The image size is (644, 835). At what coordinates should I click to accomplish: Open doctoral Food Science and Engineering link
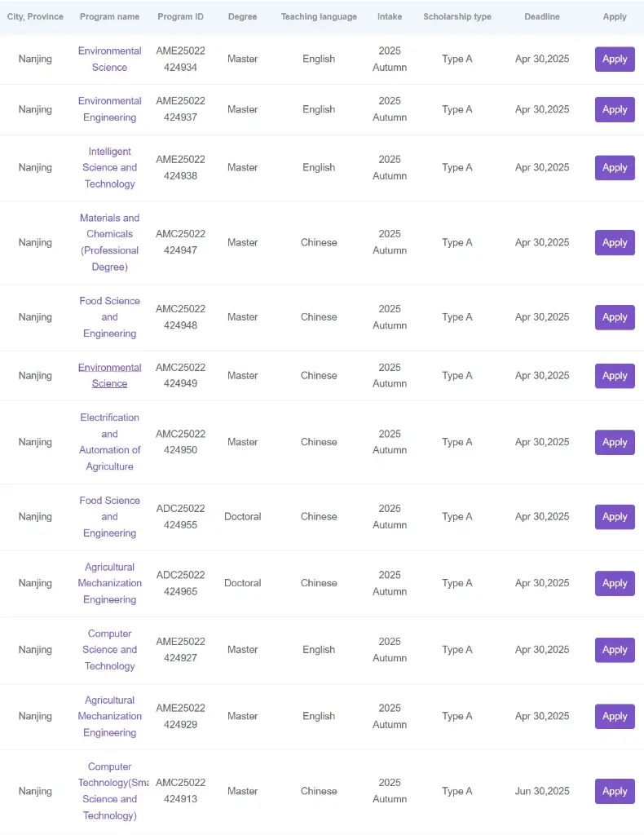pos(109,516)
